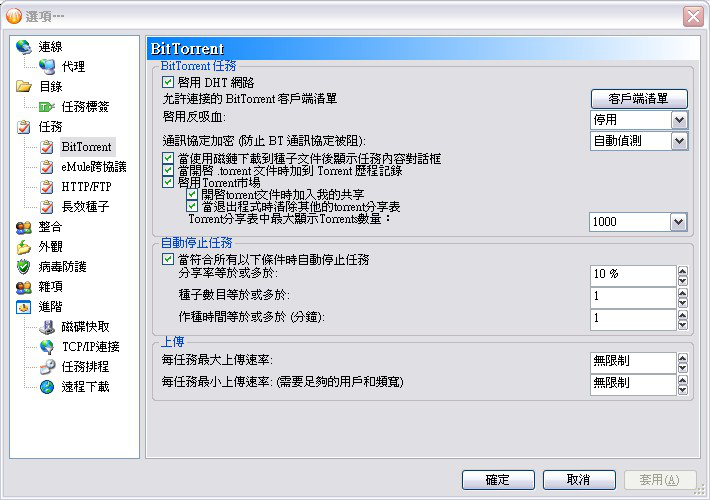Click the shield icon beside 病毒防護
710x500 pixels.
(24, 267)
